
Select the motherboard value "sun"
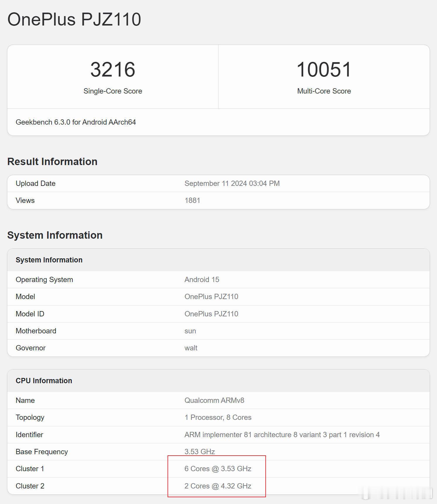click(x=190, y=331)
